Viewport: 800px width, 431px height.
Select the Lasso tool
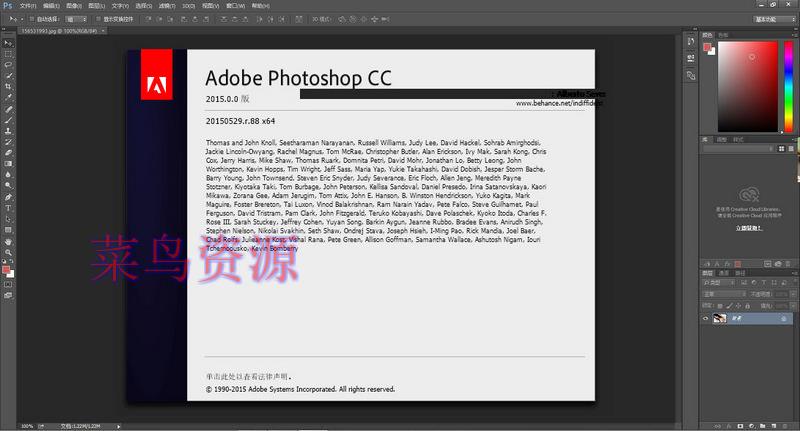coord(8,65)
